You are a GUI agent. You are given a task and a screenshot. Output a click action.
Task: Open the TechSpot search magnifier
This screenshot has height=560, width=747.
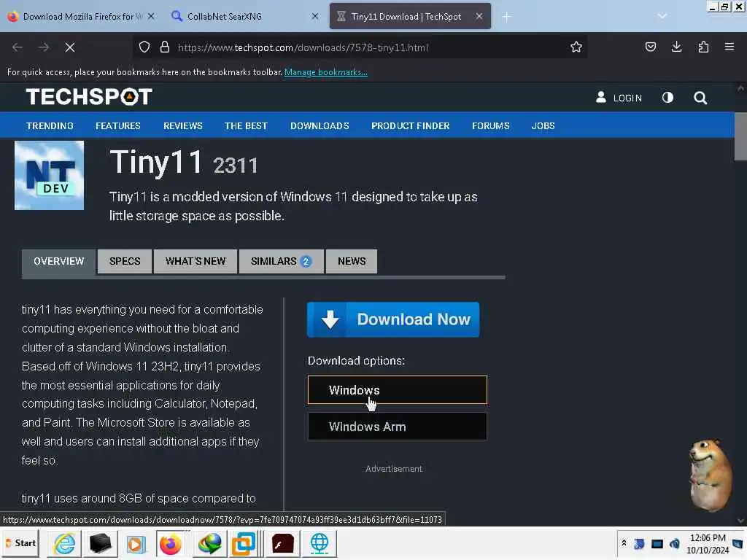tap(700, 98)
